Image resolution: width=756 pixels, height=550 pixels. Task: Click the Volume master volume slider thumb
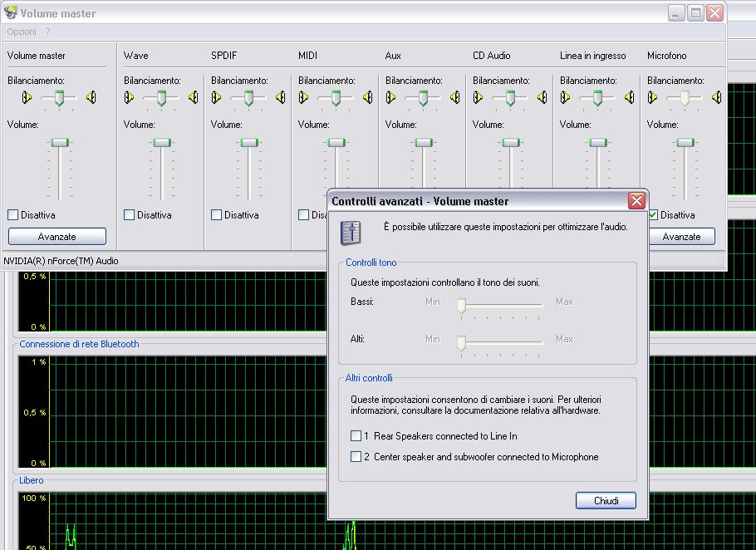(60, 143)
